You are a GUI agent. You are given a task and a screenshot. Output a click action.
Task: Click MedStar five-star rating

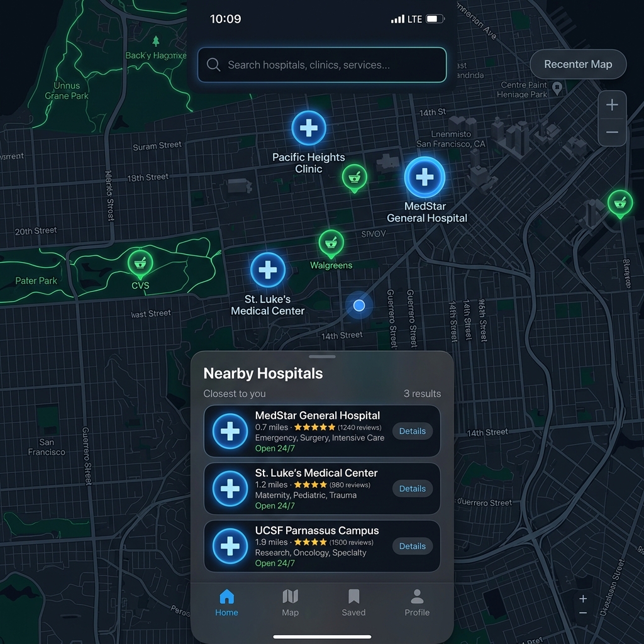tap(314, 427)
